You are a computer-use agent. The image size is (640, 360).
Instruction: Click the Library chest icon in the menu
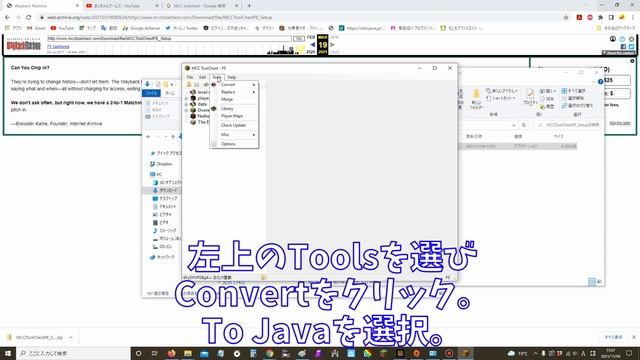click(214, 109)
